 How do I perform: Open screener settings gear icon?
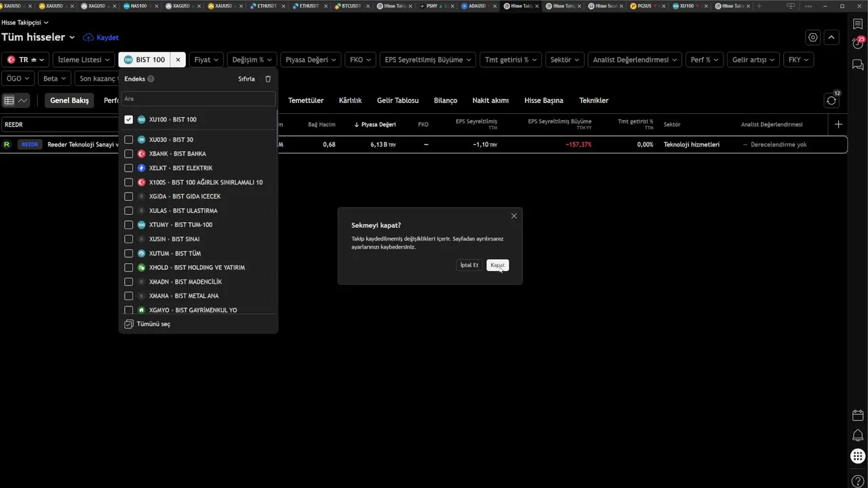(x=813, y=37)
